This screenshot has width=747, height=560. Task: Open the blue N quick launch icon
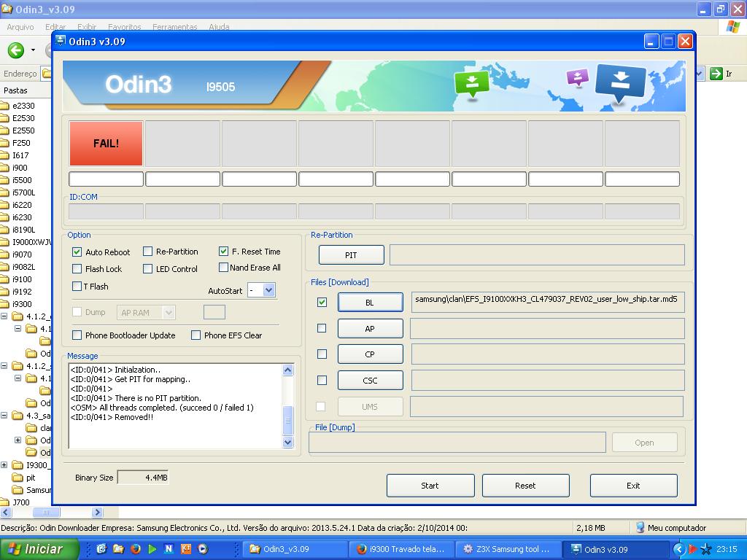169,549
